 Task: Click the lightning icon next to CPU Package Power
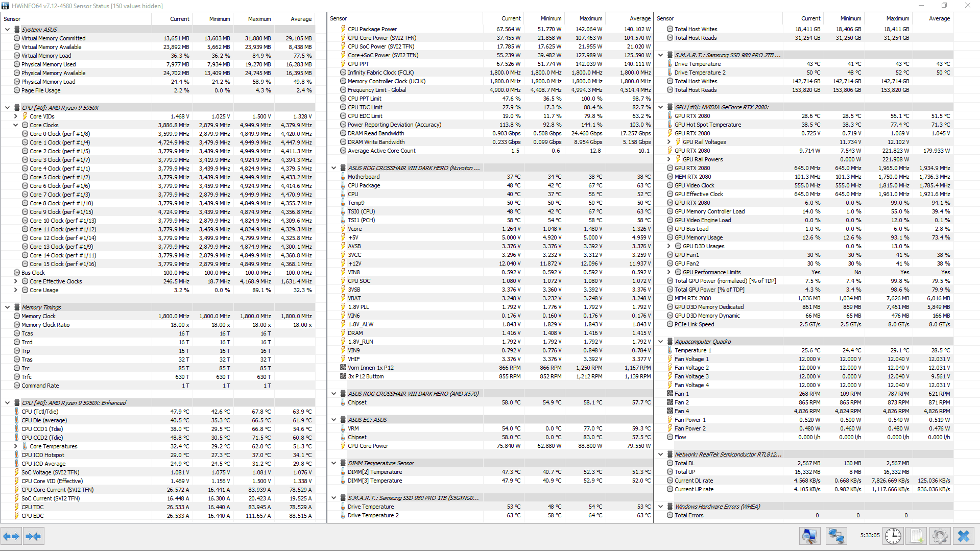click(x=343, y=29)
